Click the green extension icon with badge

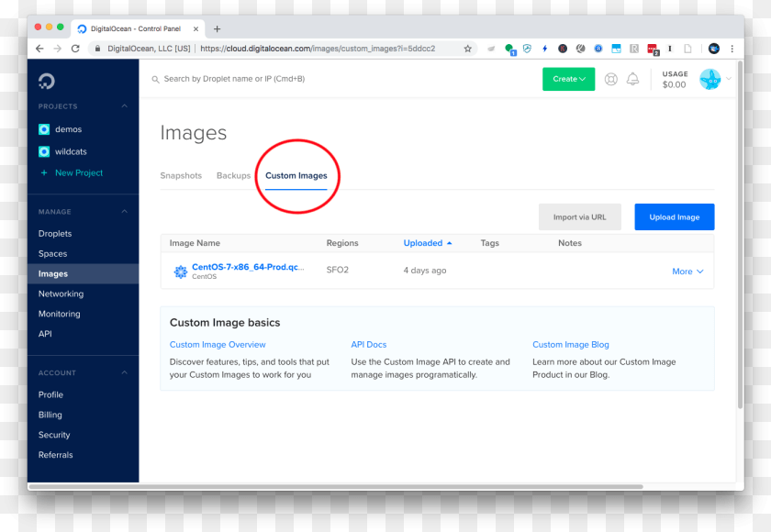pos(510,50)
